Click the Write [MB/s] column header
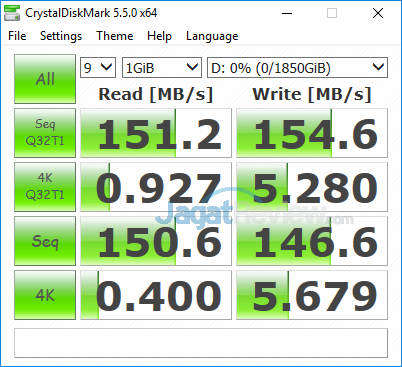Viewport: 402px width, 367px height. tap(312, 94)
